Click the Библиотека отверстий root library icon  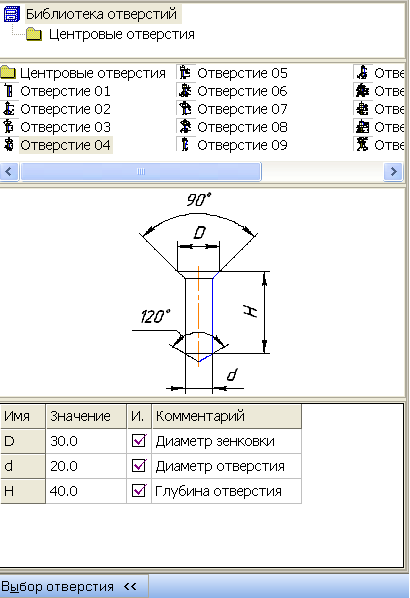11,14
